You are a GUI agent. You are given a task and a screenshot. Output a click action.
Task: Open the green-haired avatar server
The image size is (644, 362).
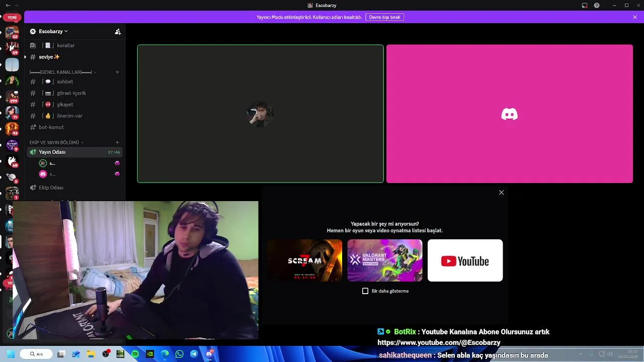[x=12, y=80]
